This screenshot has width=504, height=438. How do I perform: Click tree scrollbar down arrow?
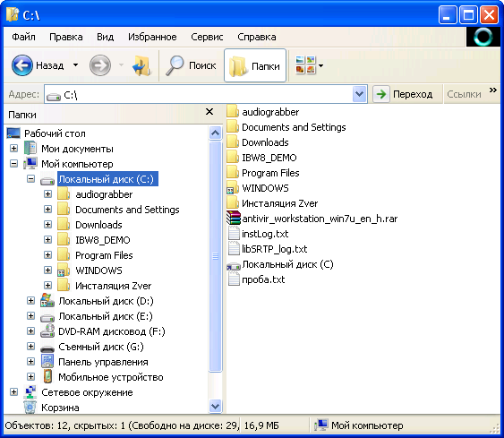pyautogui.click(x=215, y=406)
